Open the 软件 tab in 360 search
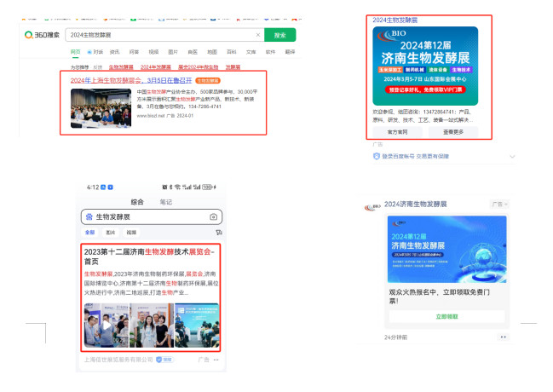 click(x=270, y=52)
